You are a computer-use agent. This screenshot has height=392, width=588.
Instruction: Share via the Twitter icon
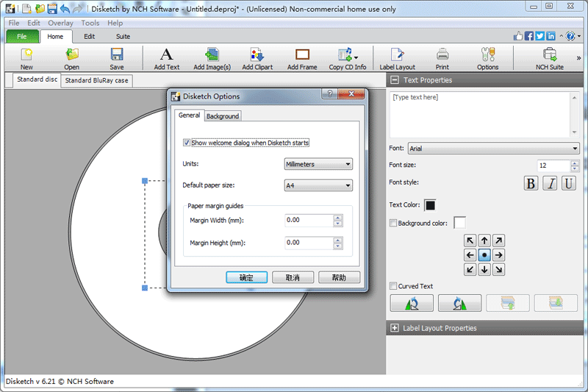click(539, 36)
